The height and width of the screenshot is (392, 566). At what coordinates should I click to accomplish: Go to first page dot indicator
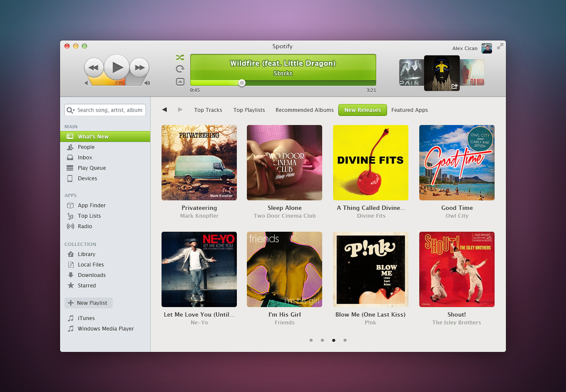(x=311, y=341)
